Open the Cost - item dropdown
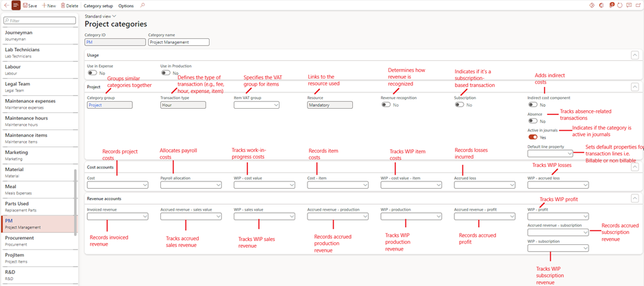Screen dimensions: 644x286 click(x=365, y=185)
